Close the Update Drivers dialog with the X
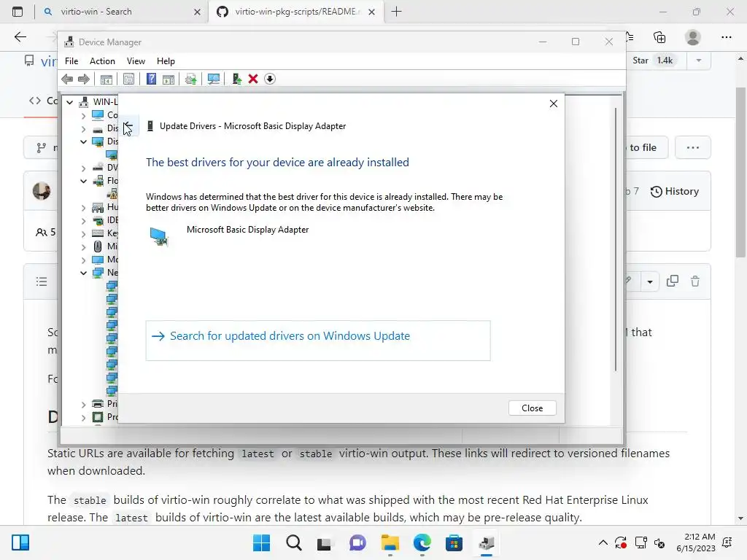The width and height of the screenshot is (747, 560). [553, 104]
